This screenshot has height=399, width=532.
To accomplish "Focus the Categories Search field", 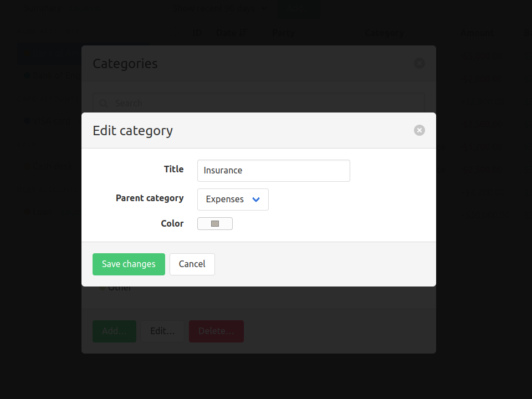I will [259, 103].
